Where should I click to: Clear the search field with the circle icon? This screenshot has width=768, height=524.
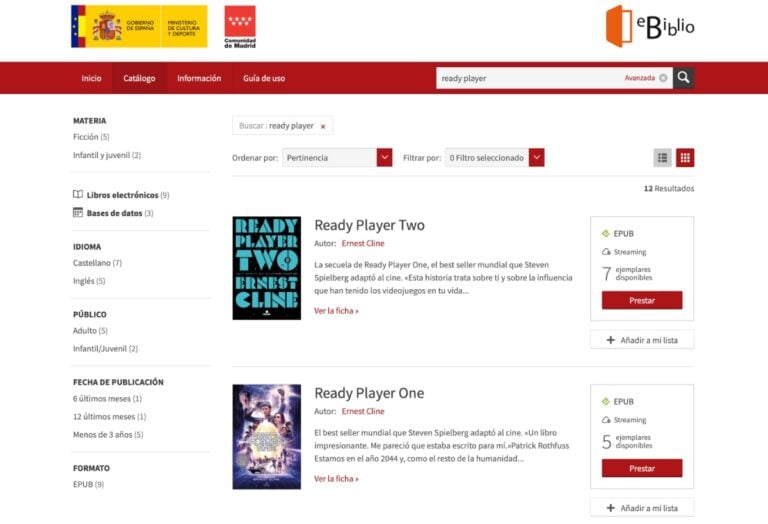coord(663,78)
